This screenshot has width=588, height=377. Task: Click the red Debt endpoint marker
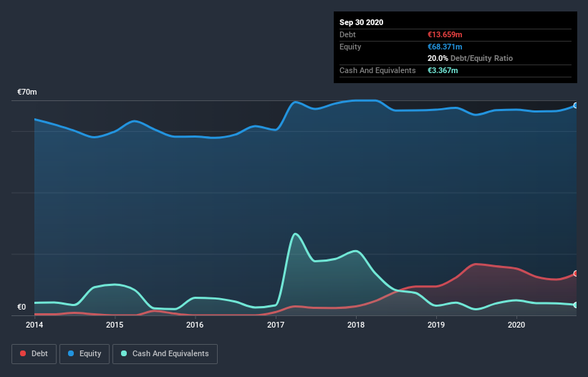point(576,274)
